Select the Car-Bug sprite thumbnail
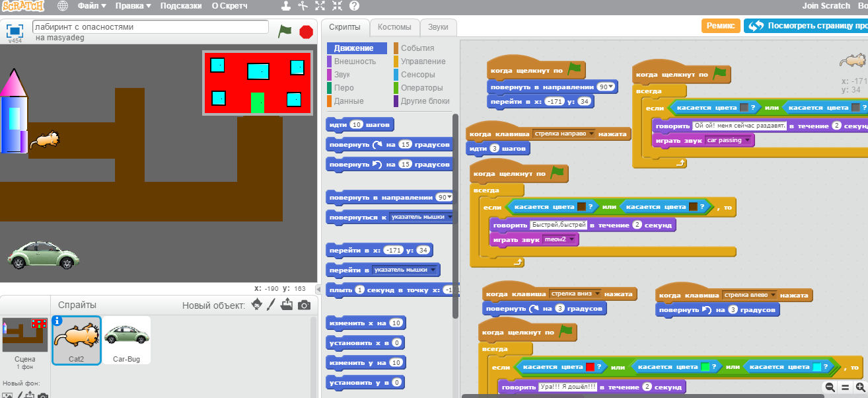This screenshot has width=868, height=398. pos(126,340)
